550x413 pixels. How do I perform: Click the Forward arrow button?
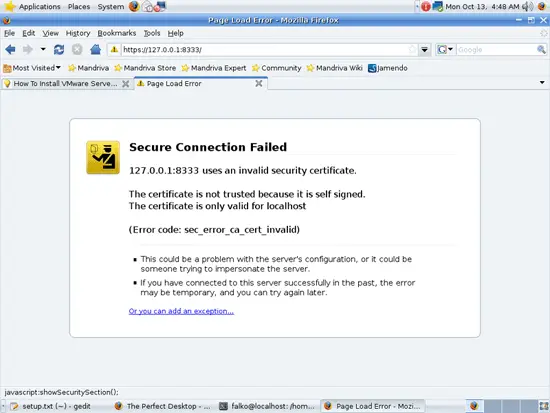click(28, 49)
